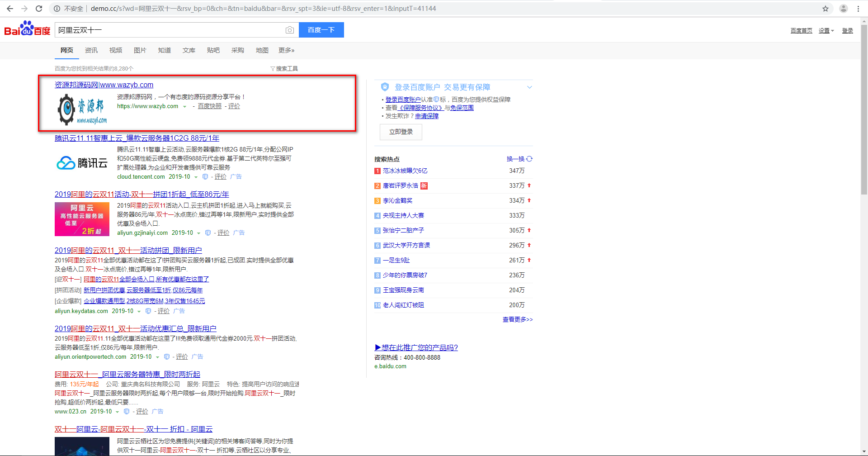The height and width of the screenshot is (456, 868).
Task: Open the 腾讯云 logo thumbnail
Action: click(82, 163)
